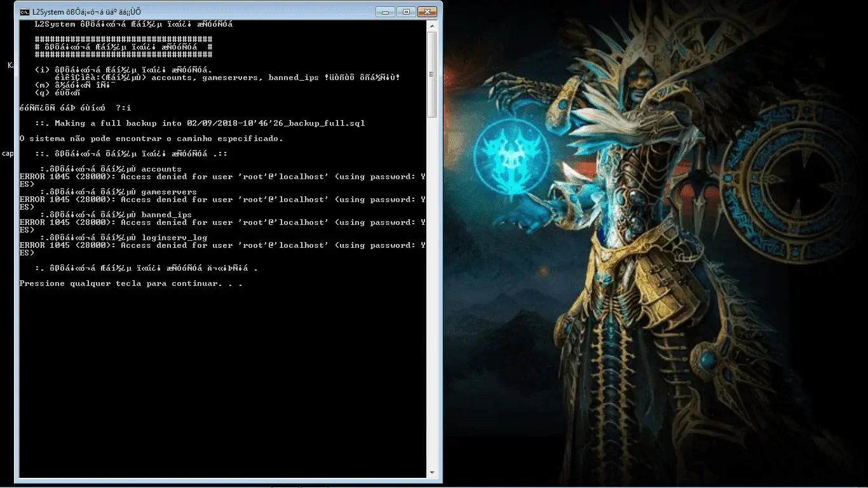
Task: Click the '(i)' install option line
Action: pyautogui.click(x=123, y=70)
